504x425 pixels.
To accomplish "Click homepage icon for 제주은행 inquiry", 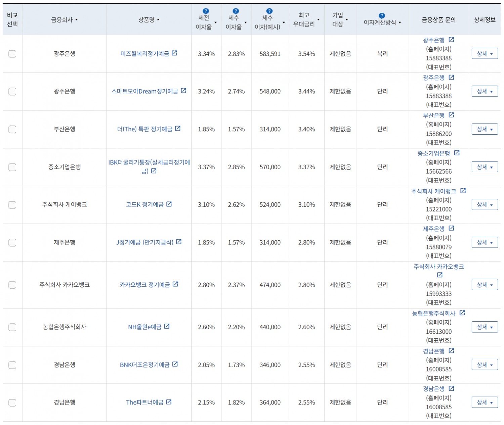I will pos(451,228).
